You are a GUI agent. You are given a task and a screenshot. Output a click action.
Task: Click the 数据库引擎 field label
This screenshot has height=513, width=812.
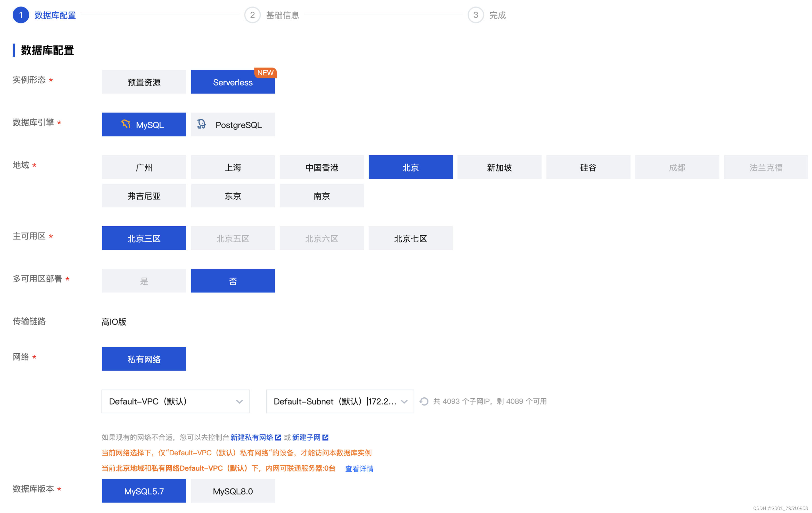point(34,122)
